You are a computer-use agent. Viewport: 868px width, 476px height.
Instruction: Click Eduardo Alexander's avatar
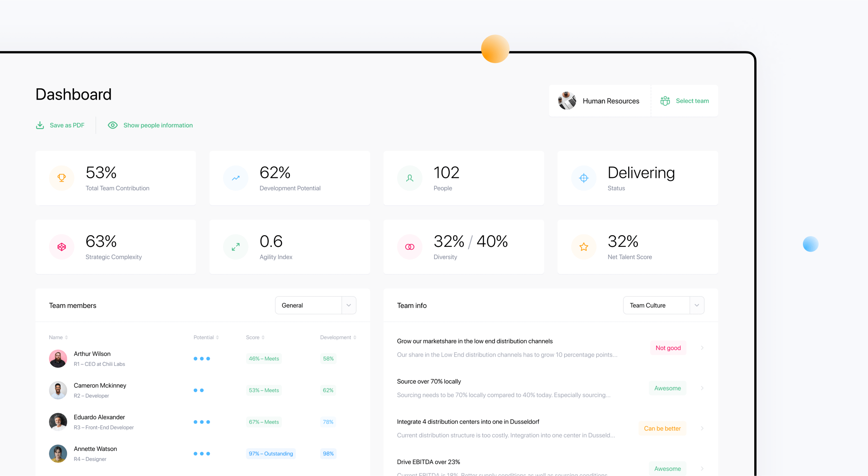(x=58, y=422)
